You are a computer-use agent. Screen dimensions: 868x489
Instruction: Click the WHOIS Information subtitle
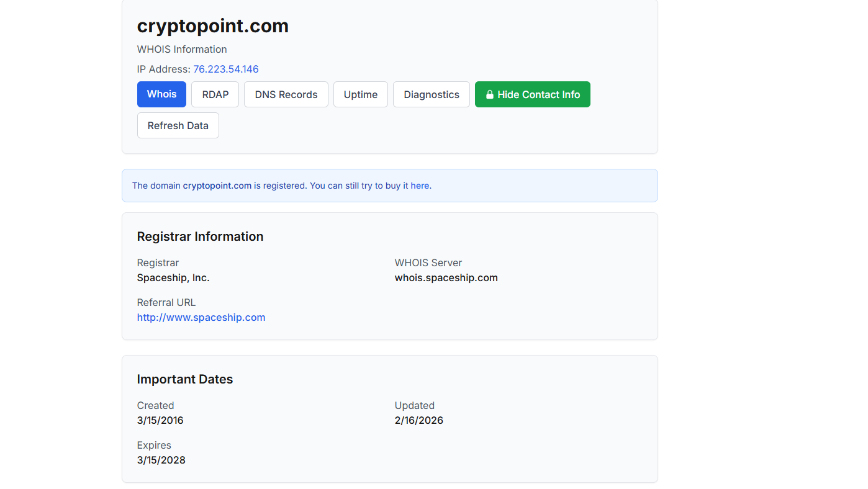pyautogui.click(x=181, y=49)
